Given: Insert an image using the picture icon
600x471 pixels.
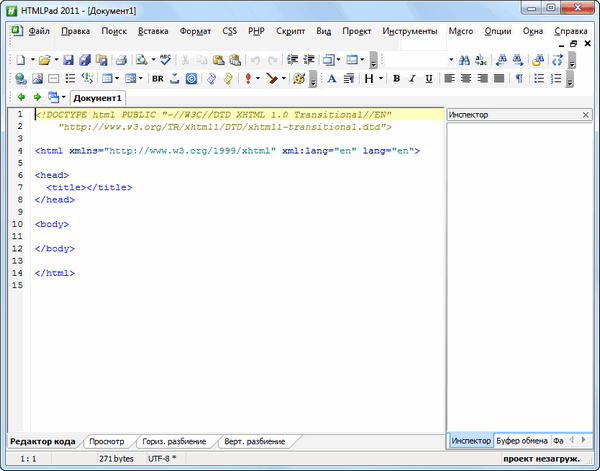Looking at the screenshot, I should pyautogui.click(x=37, y=78).
